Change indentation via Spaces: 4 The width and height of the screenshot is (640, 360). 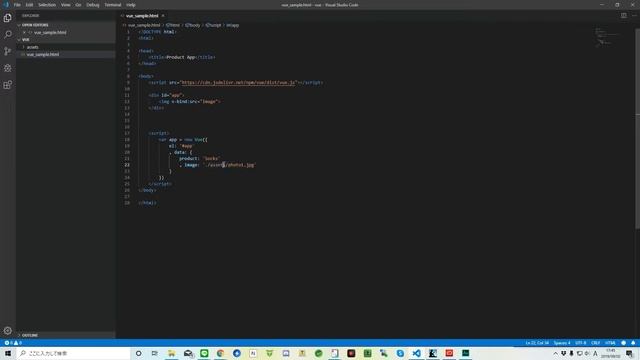coord(562,343)
